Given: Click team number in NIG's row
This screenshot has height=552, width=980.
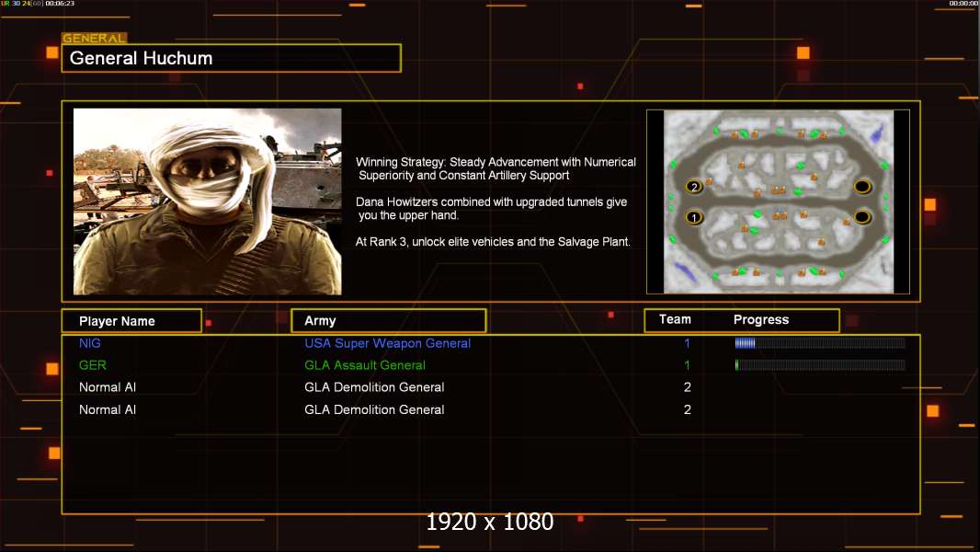Looking at the screenshot, I should [687, 343].
